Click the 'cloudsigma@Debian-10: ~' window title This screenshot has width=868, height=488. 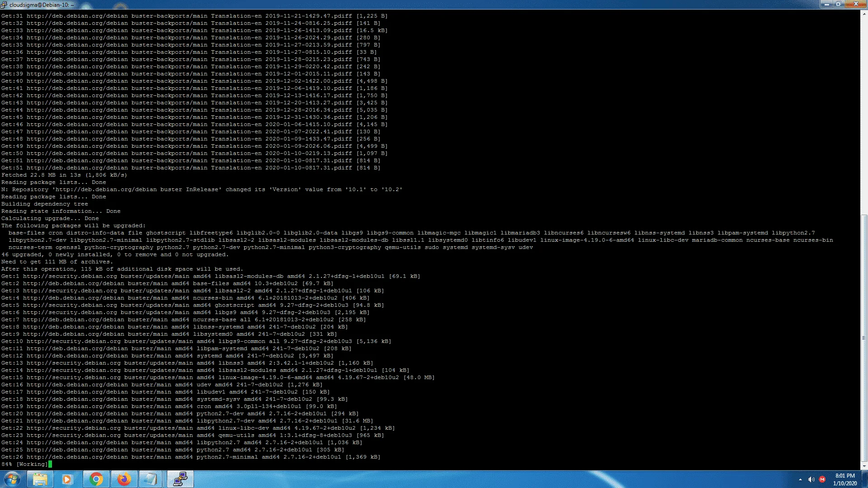click(x=42, y=5)
